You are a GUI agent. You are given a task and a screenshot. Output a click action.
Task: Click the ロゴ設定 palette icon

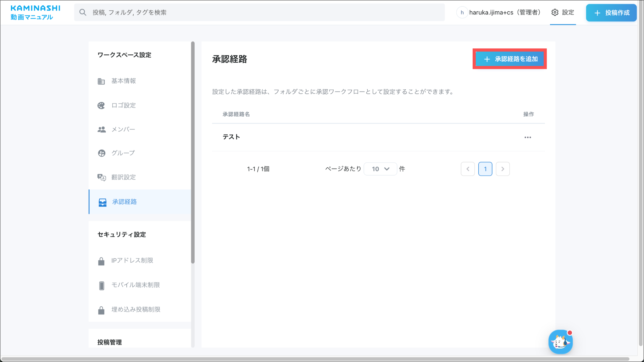[x=101, y=106]
